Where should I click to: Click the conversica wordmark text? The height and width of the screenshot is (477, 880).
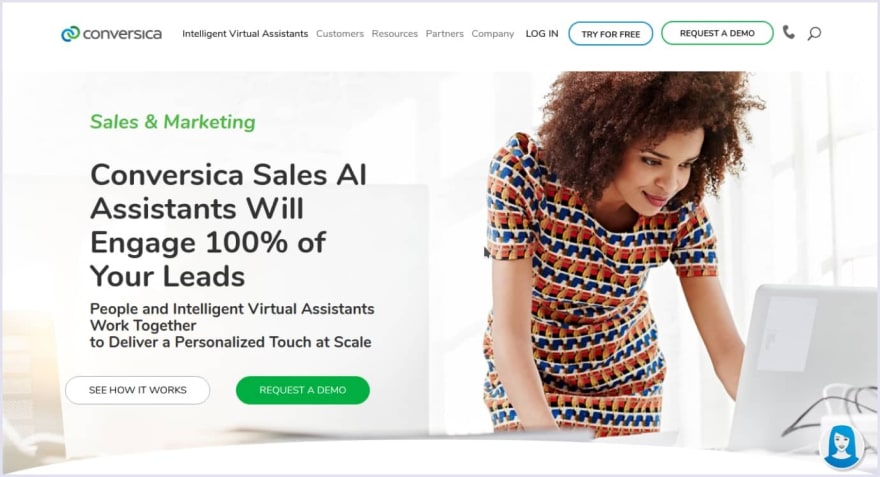click(122, 34)
